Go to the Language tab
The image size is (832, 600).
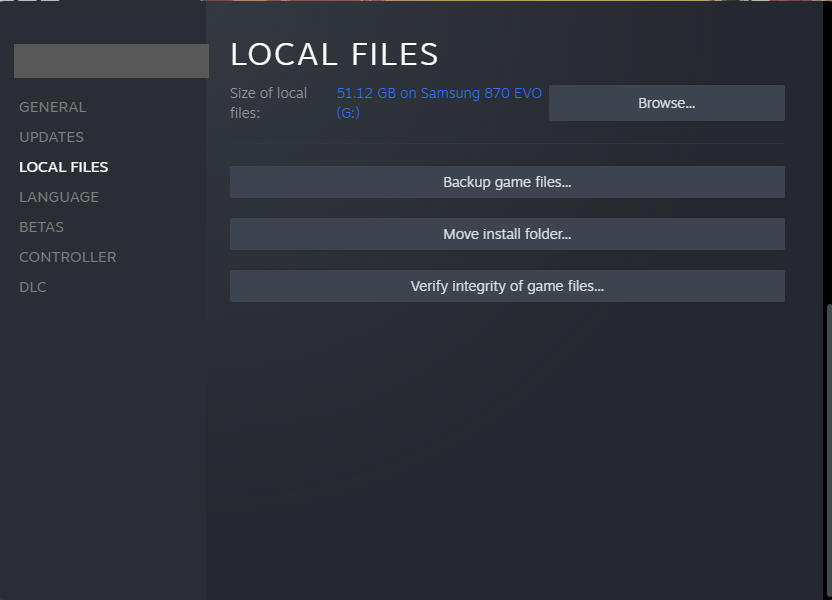(x=59, y=197)
